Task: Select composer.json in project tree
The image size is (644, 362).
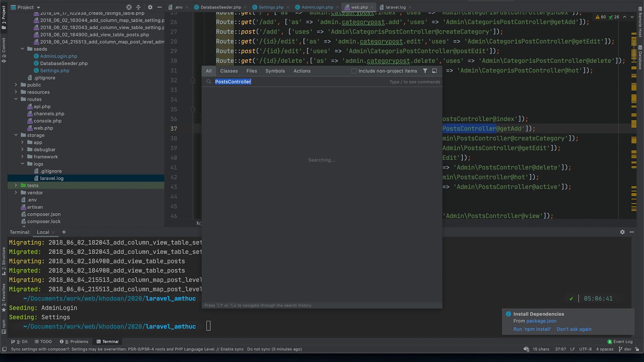Action: point(44,214)
